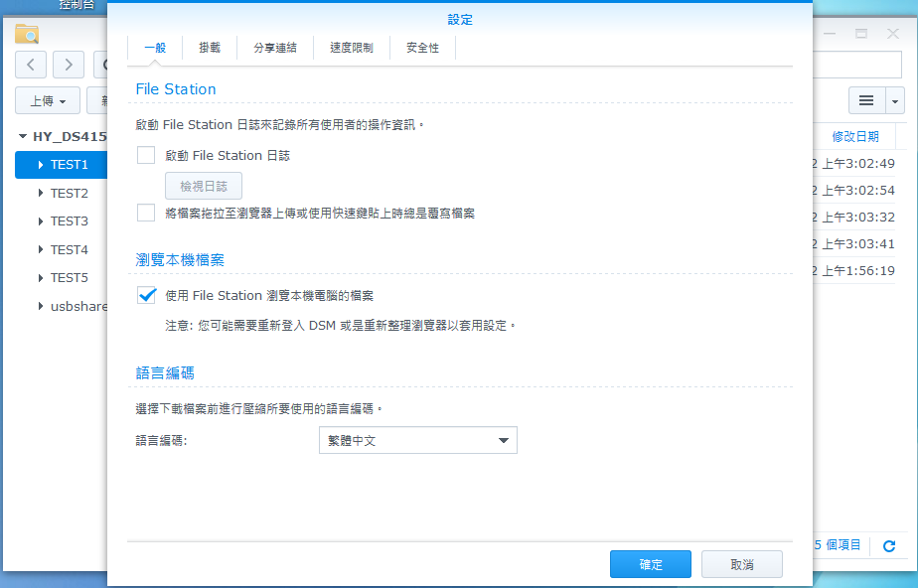Select the row dated 上午3:02:49
The height and width of the screenshot is (588, 918).
pos(853,163)
